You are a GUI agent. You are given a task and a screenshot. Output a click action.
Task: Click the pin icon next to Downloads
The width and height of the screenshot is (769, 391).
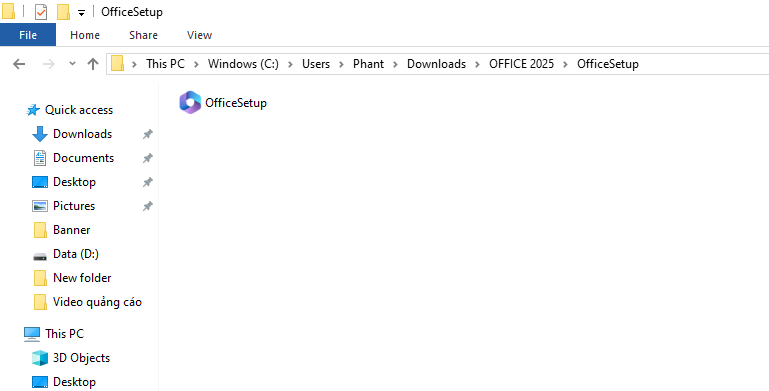148,134
